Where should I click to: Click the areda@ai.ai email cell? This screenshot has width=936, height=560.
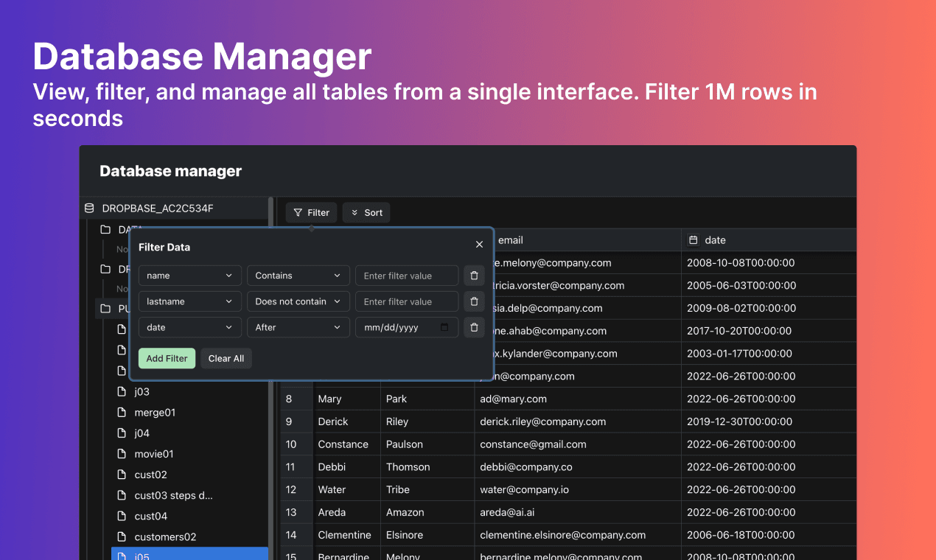[x=578, y=512]
